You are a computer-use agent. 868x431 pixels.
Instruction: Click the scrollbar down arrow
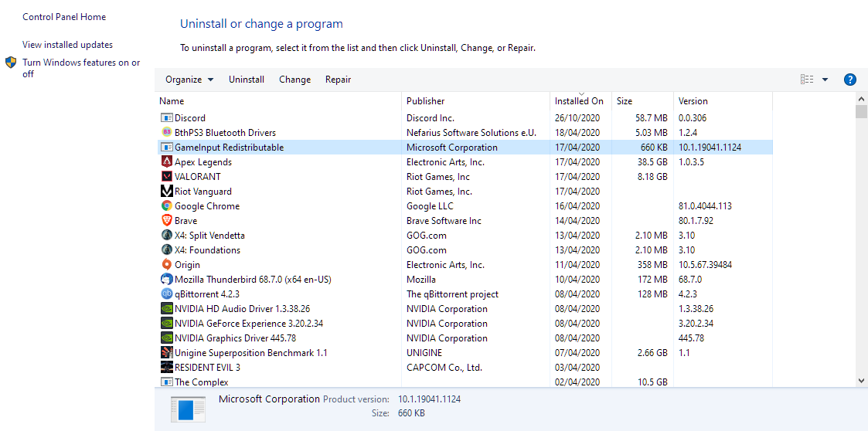coord(861,381)
